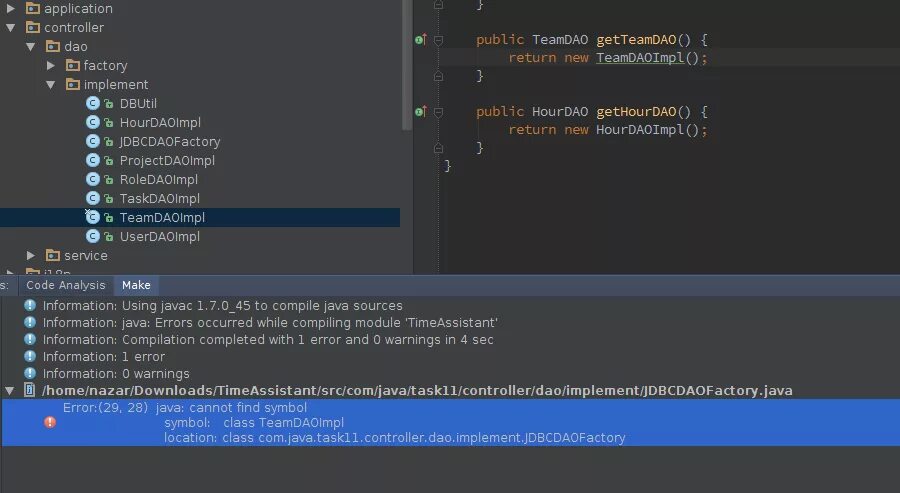
Task: Click the dao folder icon
Action: click(x=53, y=46)
